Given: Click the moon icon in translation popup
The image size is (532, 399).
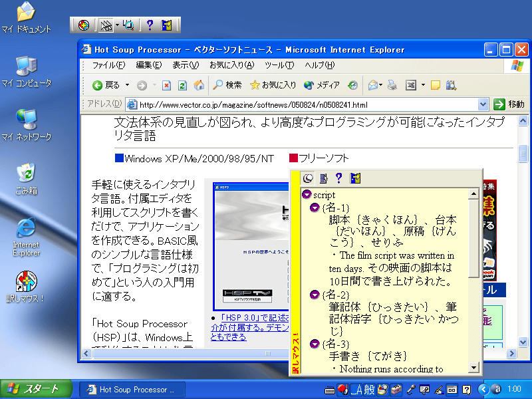Looking at the screenshot, I should pyautogui.click(x=308, y=178).
